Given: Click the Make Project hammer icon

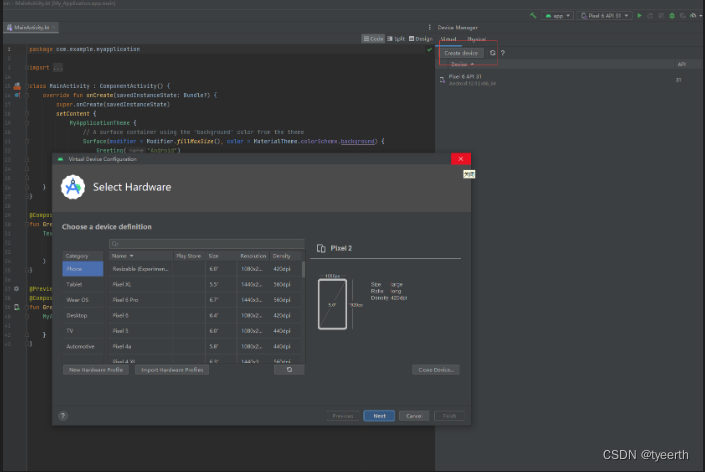Looking at the screenshot, I should [533, 16].
